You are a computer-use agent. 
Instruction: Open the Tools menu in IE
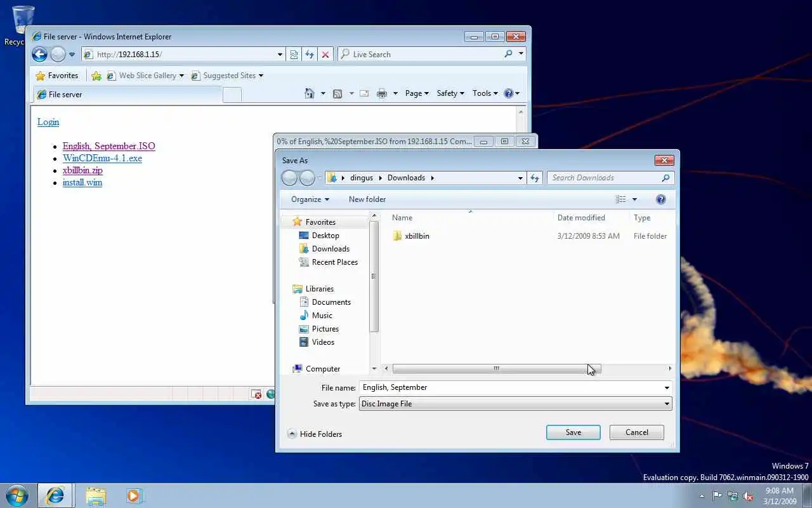485,93
